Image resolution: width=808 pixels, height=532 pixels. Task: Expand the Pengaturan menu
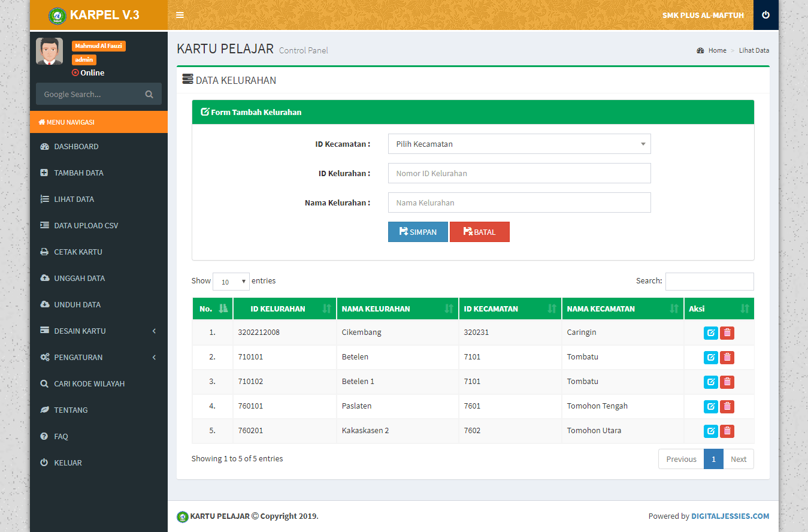tap(99, 357)
